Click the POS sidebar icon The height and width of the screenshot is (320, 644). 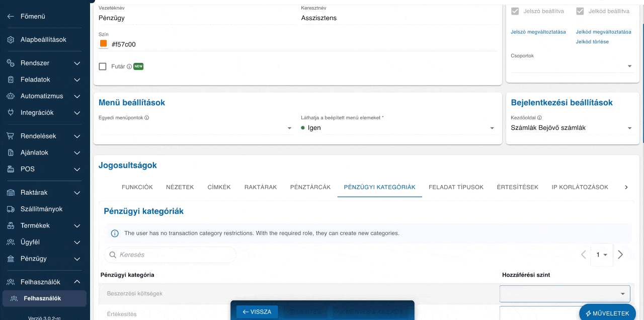point(11,169)
